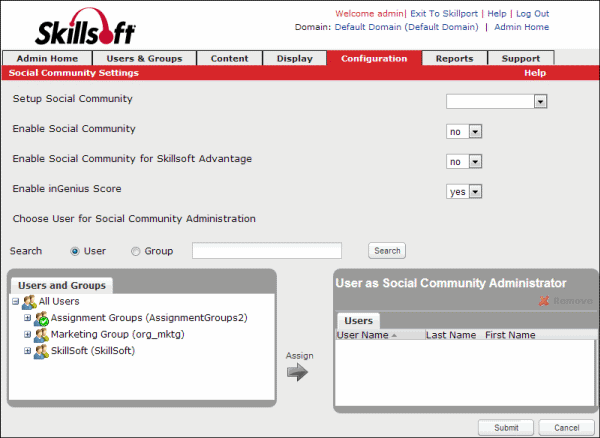Select the Users tab in administrator panel
This screenshot has width=600, height=438.
pyautogui.click(x=358, y=321)
